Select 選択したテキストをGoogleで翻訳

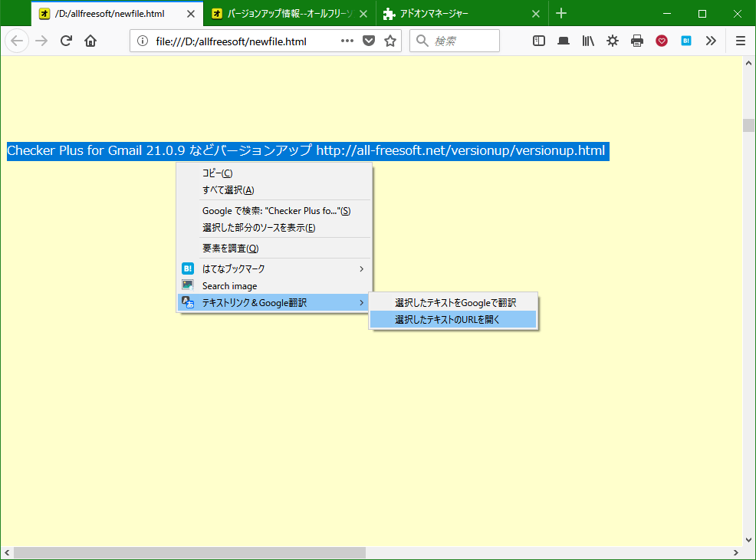click(x=453, y=303)
